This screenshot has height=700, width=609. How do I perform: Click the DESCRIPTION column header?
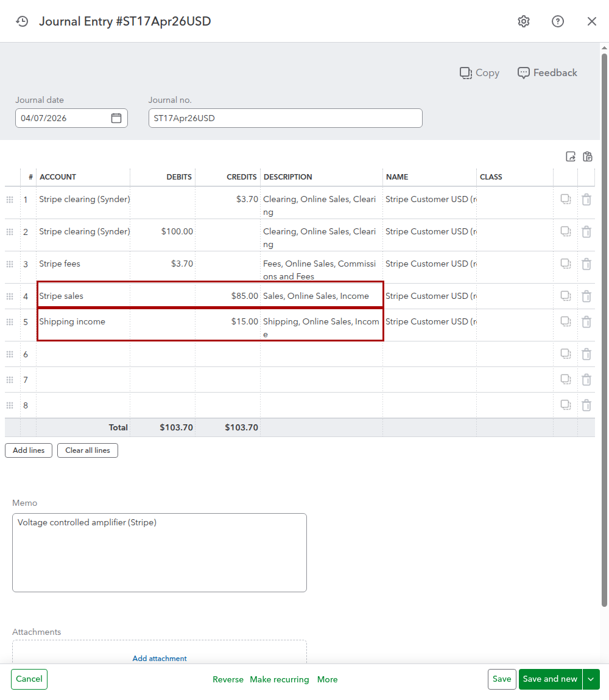287,177
